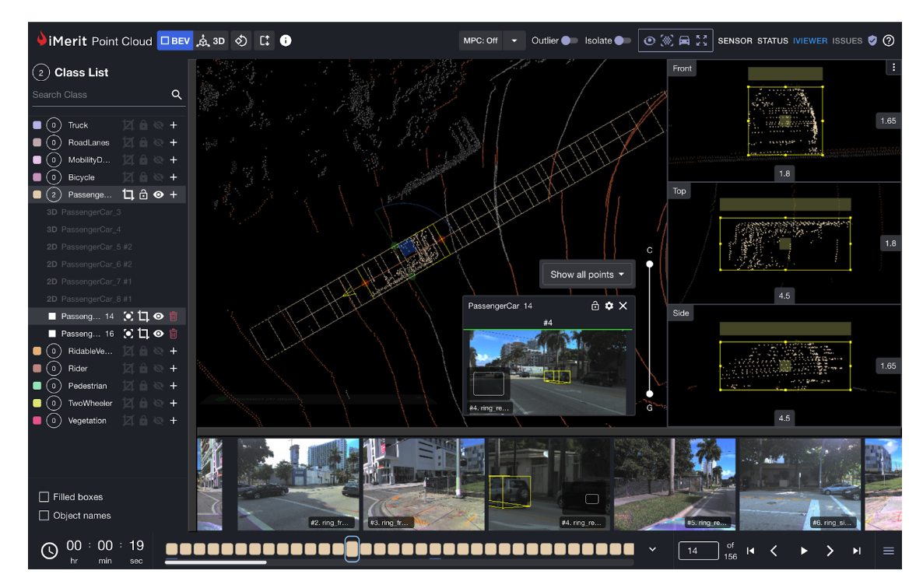Open the search icon in Class List
The image size is (923, 588).
coord(177,94)
